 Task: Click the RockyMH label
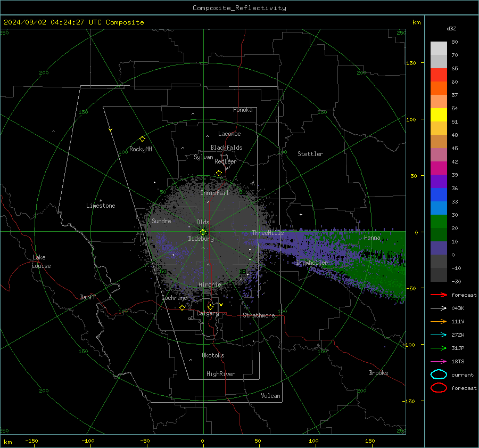tap(141, 149)
